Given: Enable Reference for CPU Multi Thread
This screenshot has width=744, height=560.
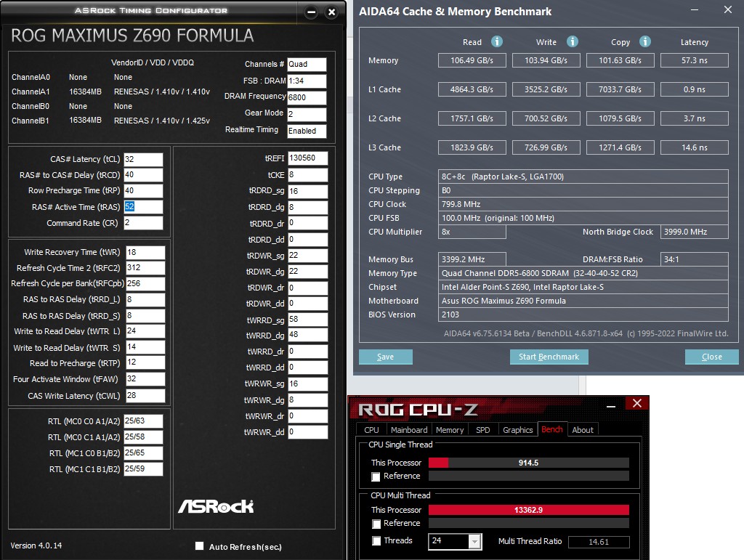Looking at the screenshot, I should pos(376,524).
